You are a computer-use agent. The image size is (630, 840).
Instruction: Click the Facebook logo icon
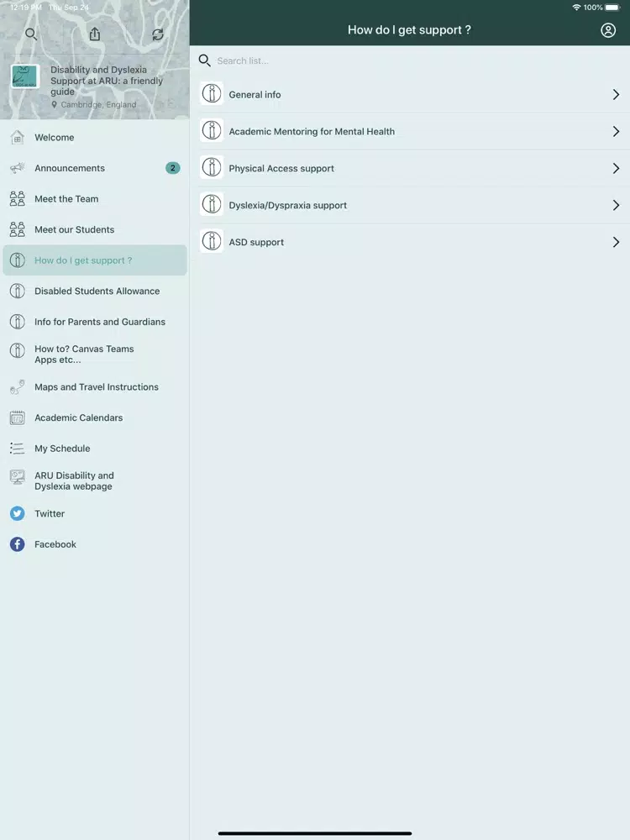[17, 544]
